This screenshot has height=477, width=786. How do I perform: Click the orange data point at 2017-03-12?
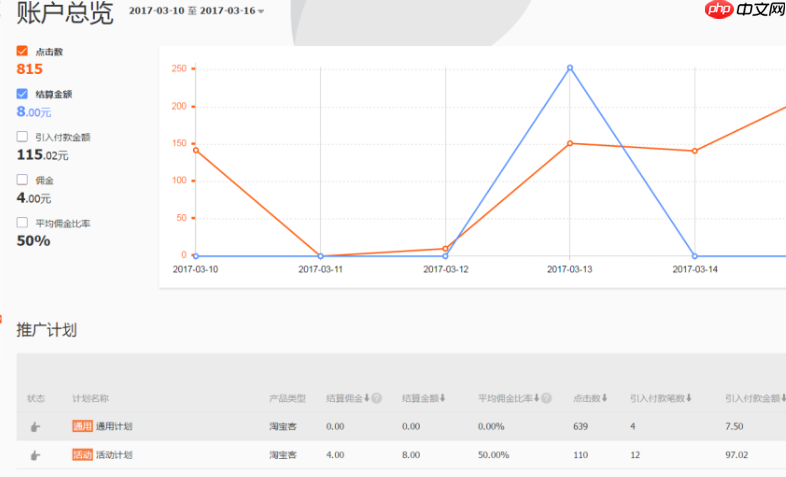click(x=445, y=249)
